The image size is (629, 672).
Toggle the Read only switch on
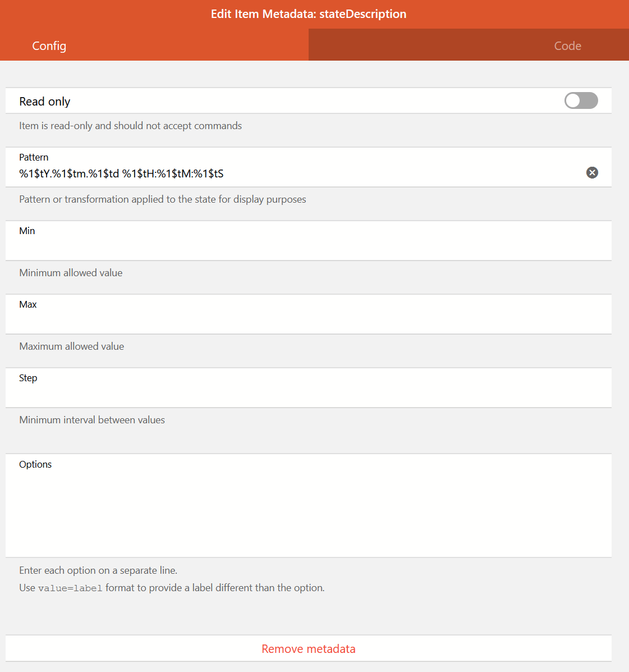pos(581,100)
